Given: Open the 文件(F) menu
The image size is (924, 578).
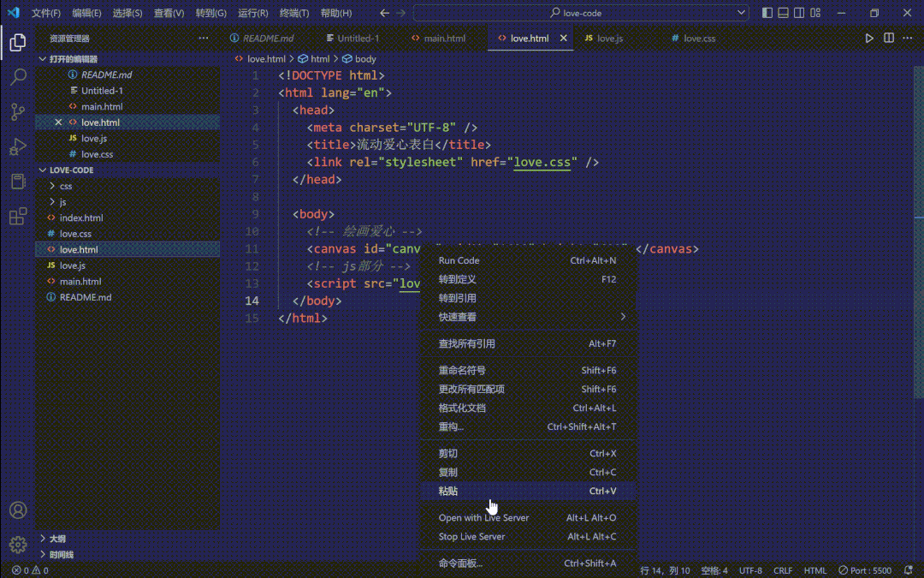Looking at the screenshot, I should (46, 12).
